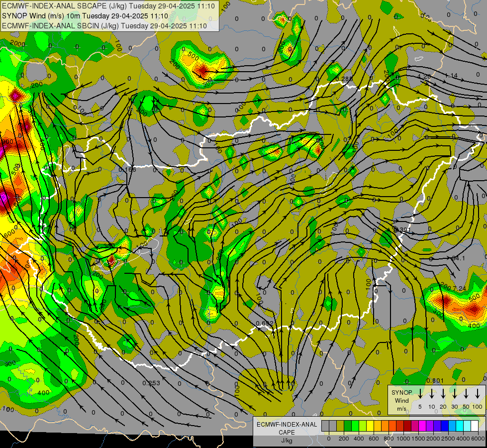Click the ECMWF-INDEX-ANAL legend label
Viewport: 487px width, 448px height.
pyautogui.click(x=287, y=425)
